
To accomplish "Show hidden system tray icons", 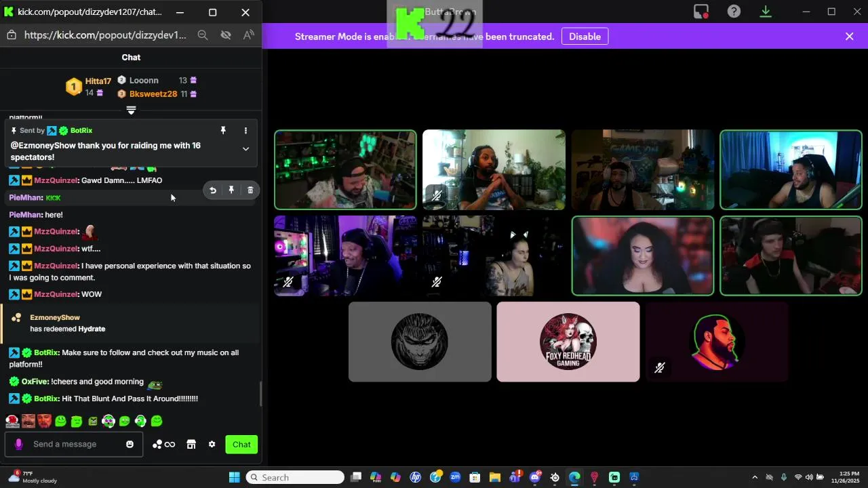I will tap(755, 477).
